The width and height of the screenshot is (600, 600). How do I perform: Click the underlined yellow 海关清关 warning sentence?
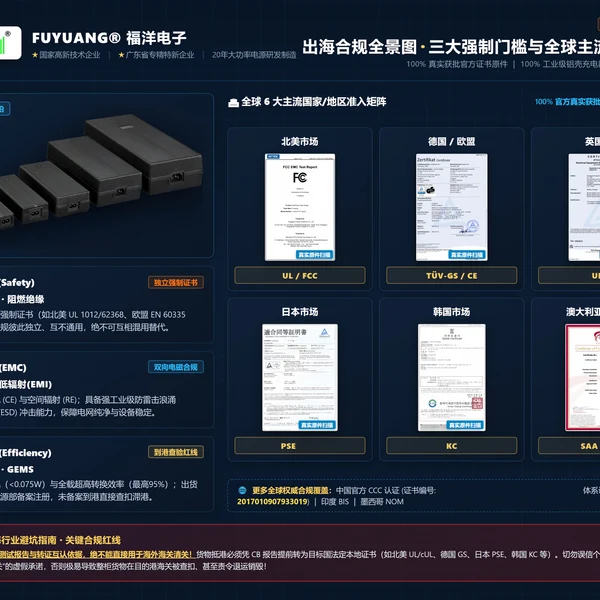coord(98,554)
